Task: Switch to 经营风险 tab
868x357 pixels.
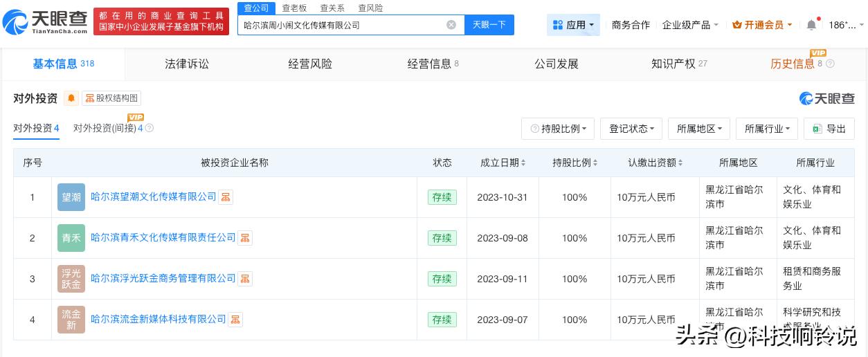Action: (x=310, y=64)
